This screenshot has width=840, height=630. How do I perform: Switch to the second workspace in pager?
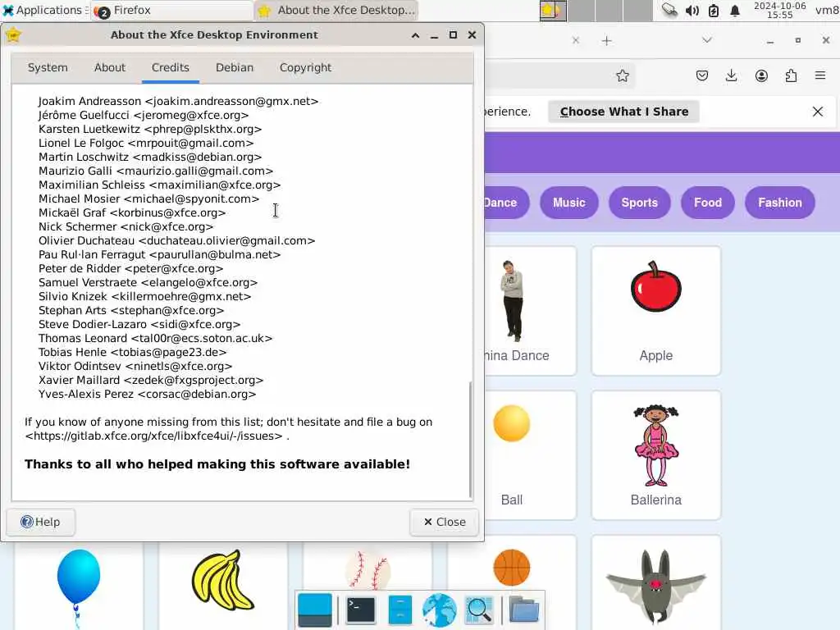click(582, 11)
